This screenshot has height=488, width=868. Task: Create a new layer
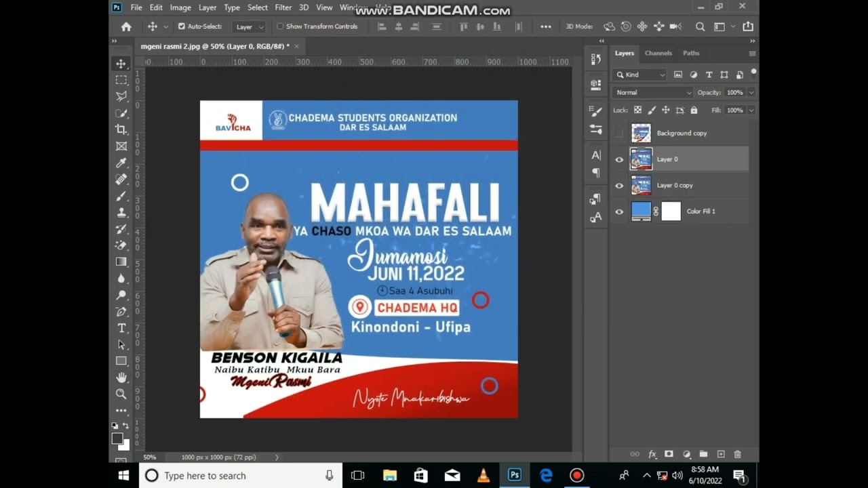coord(721,454)
